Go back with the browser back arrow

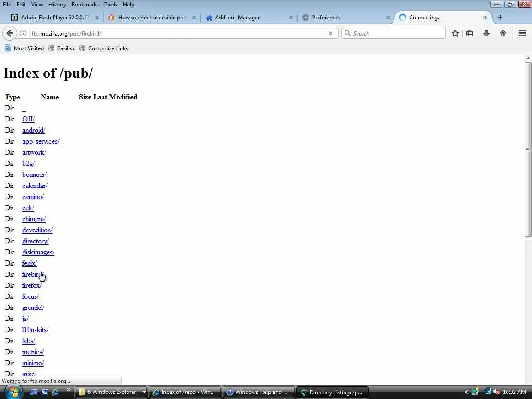(x=10, y=33)
